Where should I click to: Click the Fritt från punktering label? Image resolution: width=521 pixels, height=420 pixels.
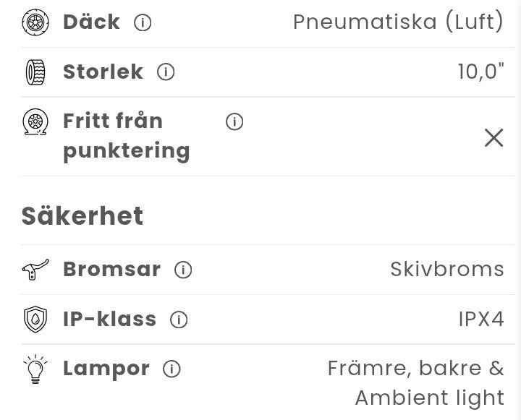point(127,136)
